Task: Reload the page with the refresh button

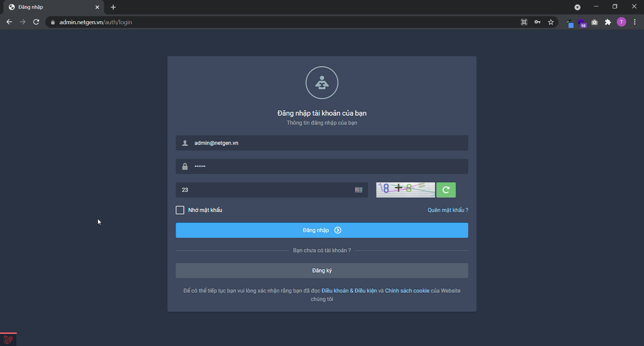Action: point(36,22)
